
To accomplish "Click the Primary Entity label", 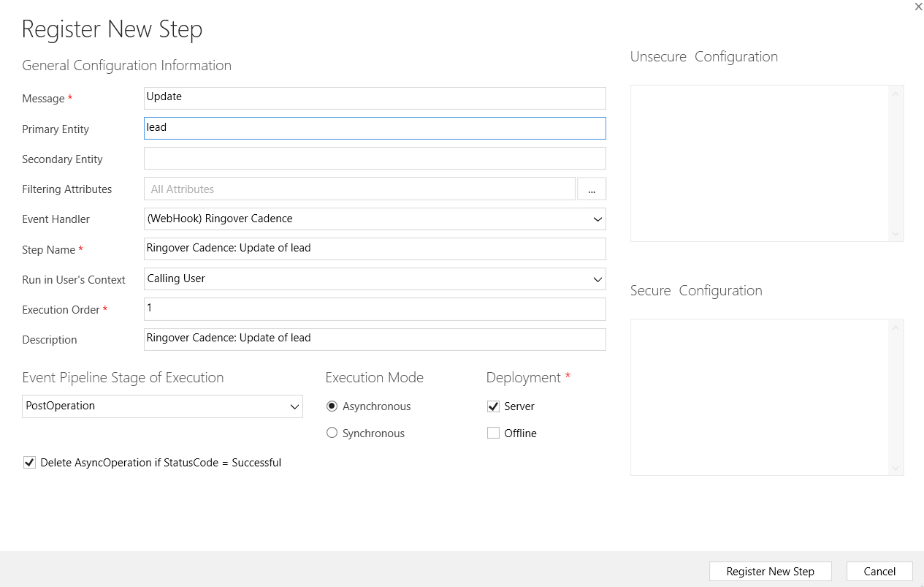I will 56,129.
